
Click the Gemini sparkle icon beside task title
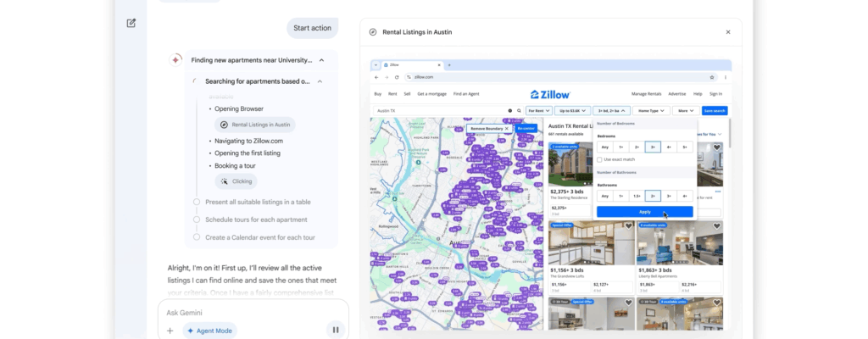coord(176,60)
